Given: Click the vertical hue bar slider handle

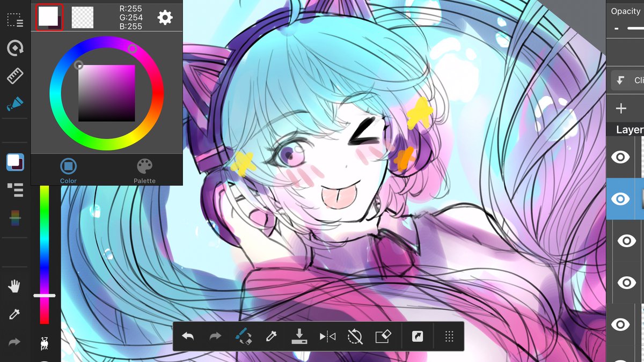Looking at the screenshot, I should (44, 295).
